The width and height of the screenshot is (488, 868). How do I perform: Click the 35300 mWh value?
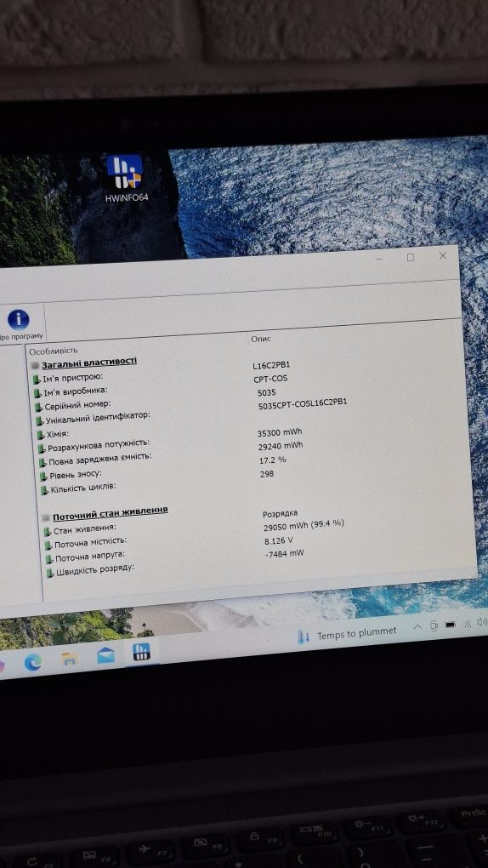click(280, 432)
